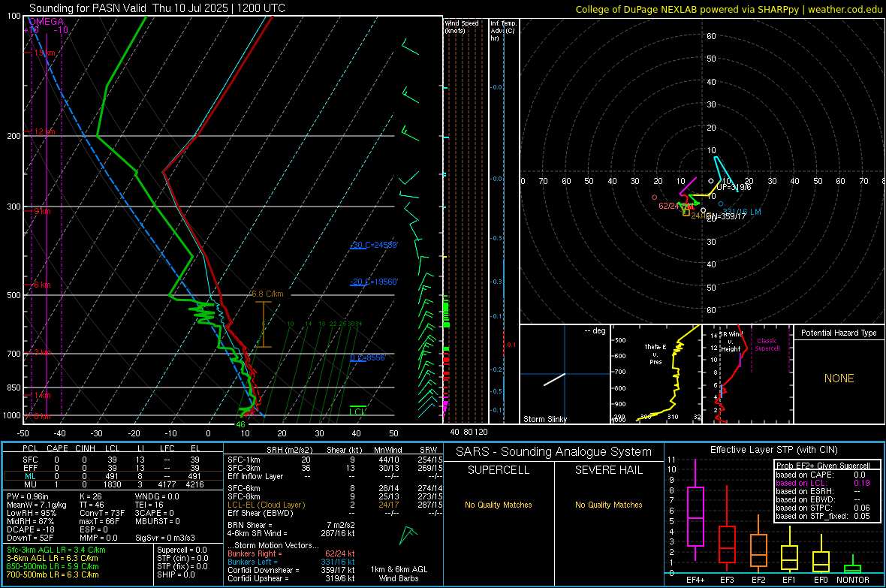Screen dimensions: 886x588
Task: Click the 'Theta-E v. Pres' panel label
Action: [x=655, y=354]
